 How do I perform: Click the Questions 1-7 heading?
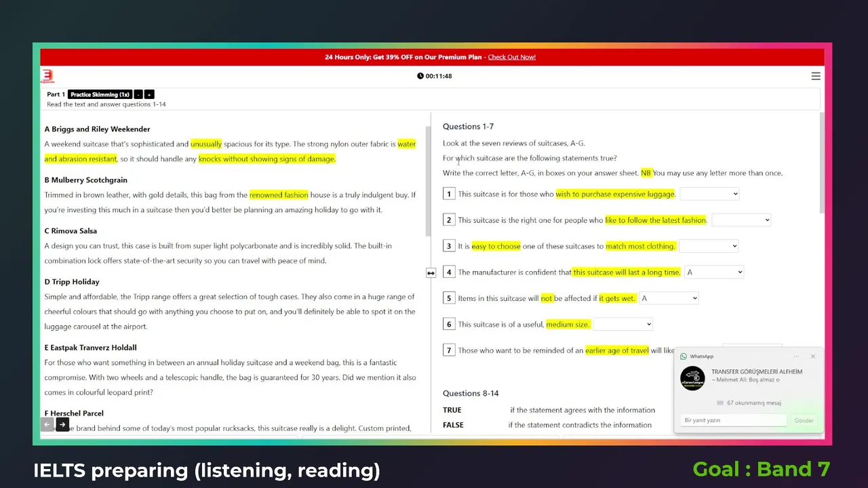coord(468,127)
